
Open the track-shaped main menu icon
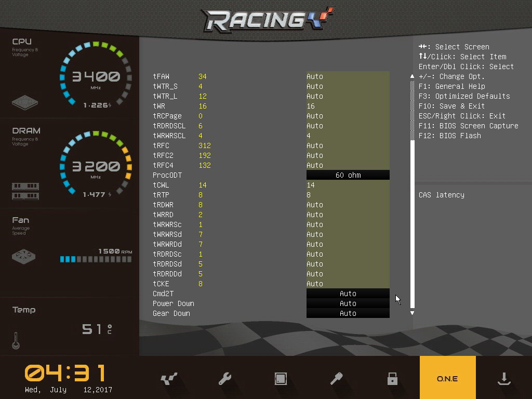click(170, 379)
